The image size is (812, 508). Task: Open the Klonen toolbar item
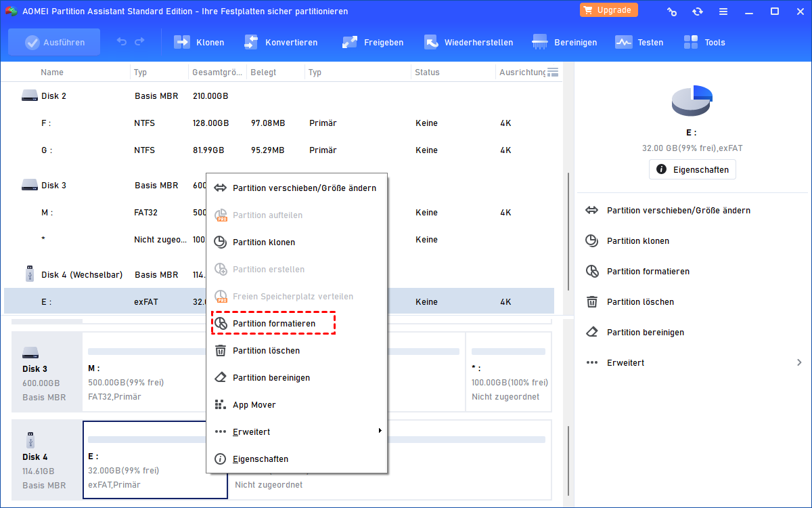pyautogui.click(x=199, y=42)
